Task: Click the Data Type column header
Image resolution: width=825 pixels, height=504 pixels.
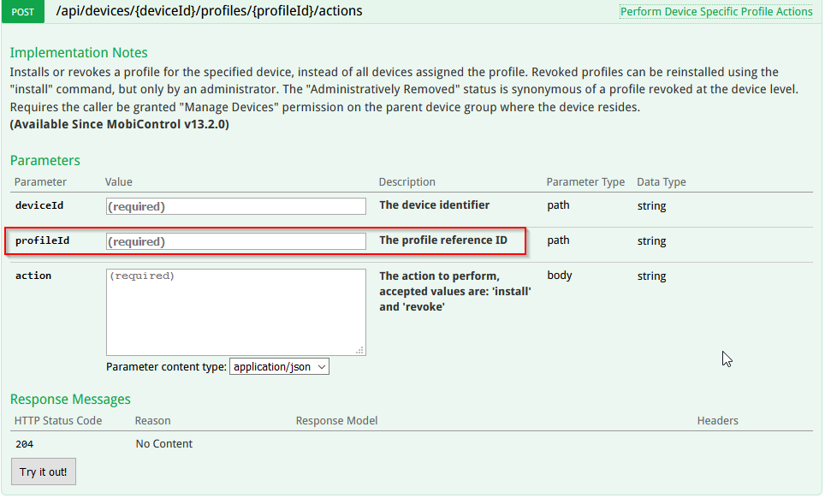Action: tap(661, 182)
